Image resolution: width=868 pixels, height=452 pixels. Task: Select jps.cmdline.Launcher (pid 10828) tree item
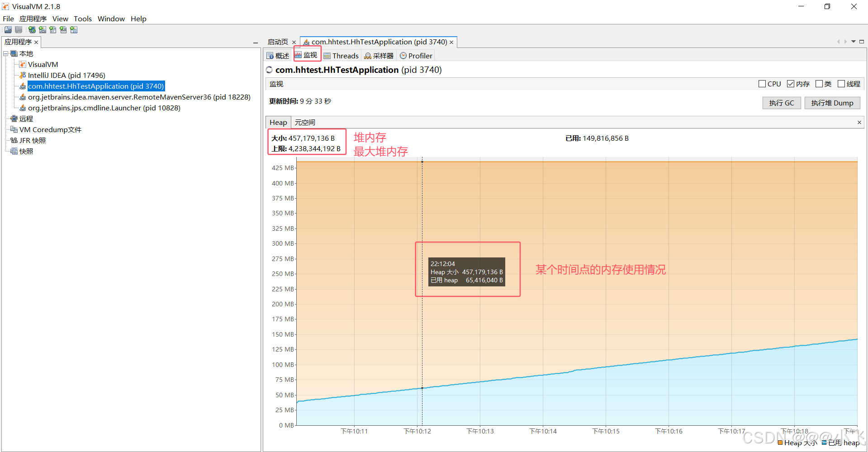click(x=104, y=108)
